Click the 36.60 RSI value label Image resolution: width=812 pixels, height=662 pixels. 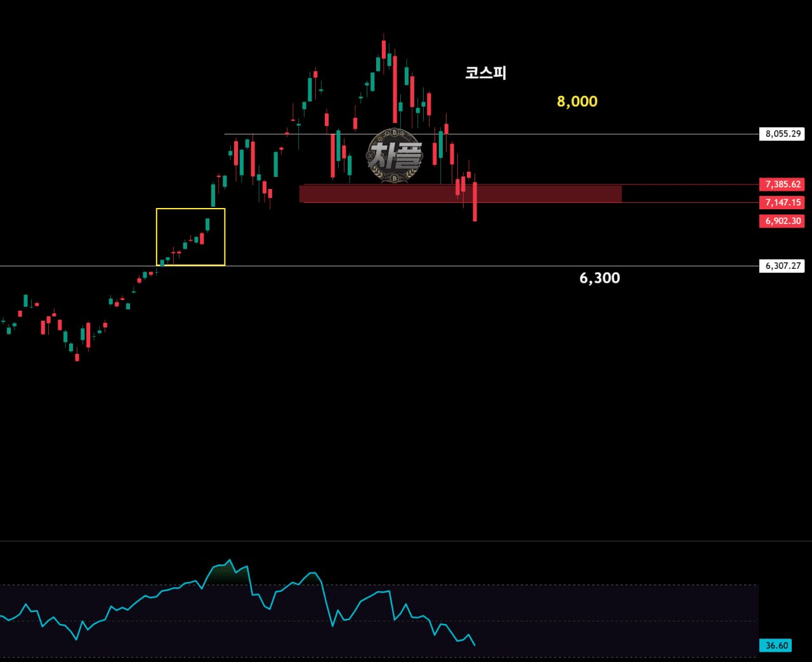coord(775,646)
